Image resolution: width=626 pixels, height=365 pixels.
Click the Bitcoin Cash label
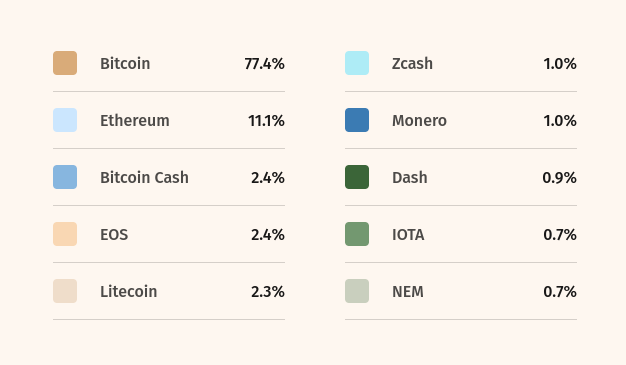[x=144, y=178]
